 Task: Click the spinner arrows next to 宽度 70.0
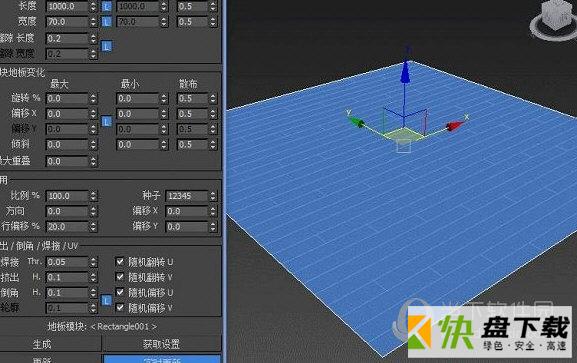pos(93,22)
